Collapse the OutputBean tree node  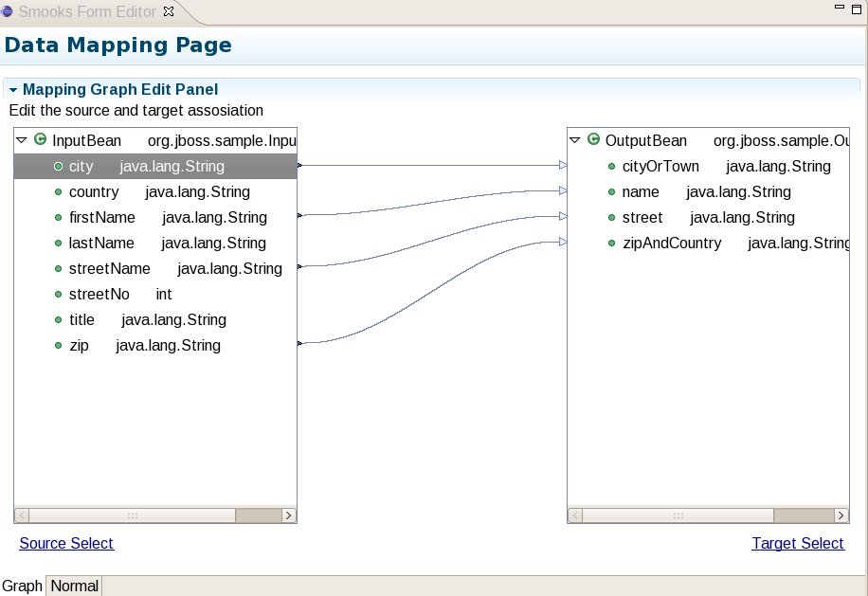(x=574, y=140)
